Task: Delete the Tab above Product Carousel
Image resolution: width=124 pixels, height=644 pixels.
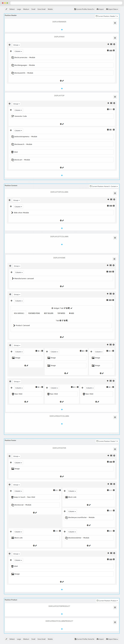Action: 65,320
